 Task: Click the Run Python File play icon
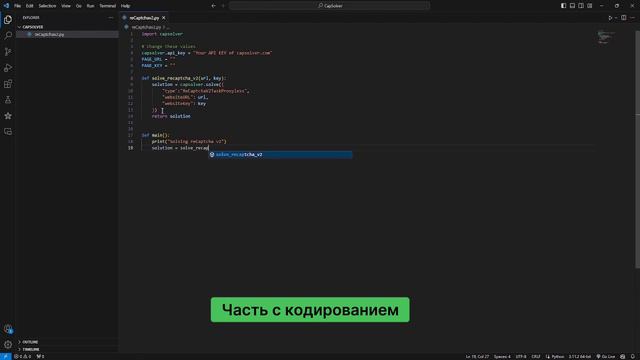click(610, 18)
